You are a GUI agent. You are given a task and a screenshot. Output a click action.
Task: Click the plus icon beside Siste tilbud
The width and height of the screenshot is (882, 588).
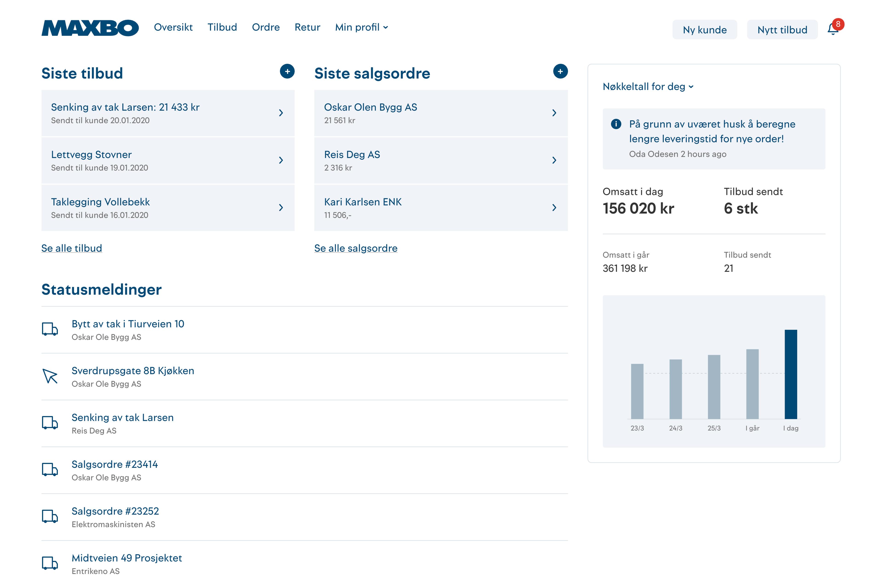tap(287, 71)
